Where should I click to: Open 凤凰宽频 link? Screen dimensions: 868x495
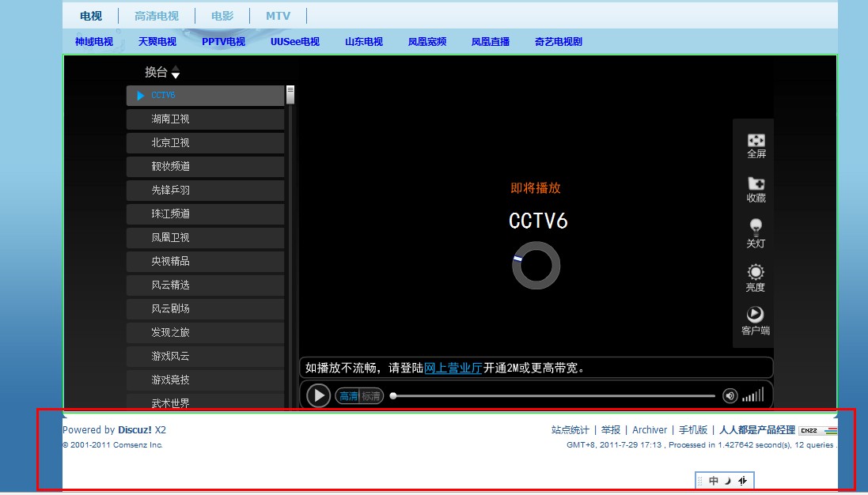pos(426,41)
